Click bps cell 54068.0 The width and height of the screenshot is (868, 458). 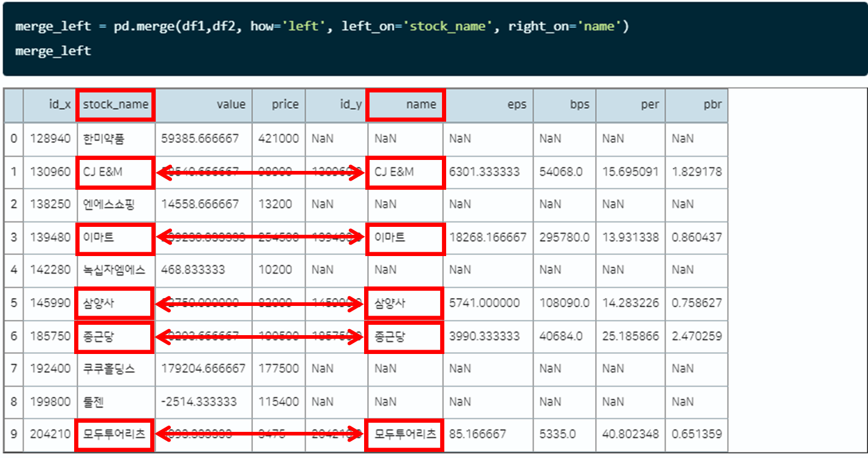pos(565,172)
